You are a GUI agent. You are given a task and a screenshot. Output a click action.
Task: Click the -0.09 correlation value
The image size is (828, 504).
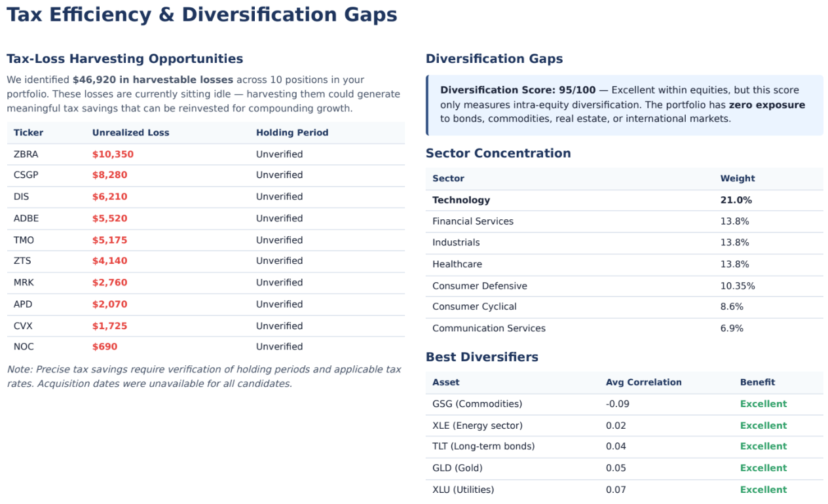[x=618, y=405]
